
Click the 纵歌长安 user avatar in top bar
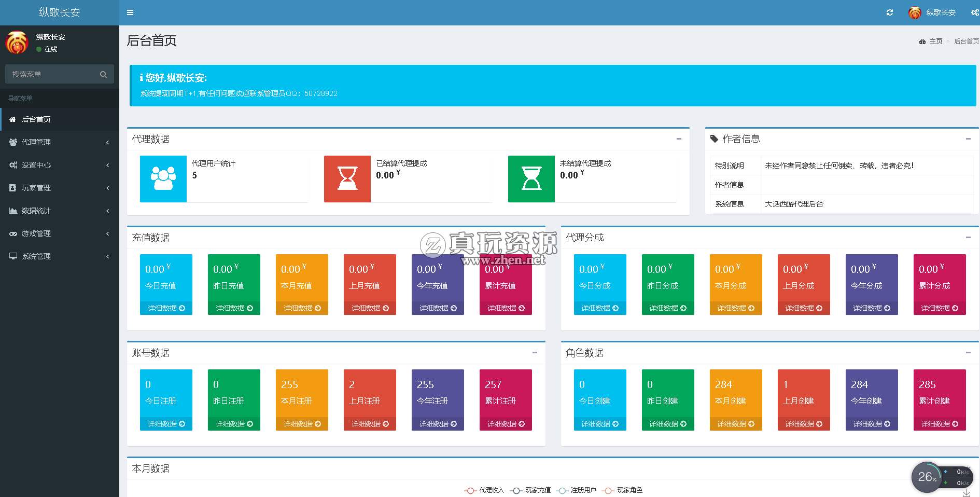point(915,12)
